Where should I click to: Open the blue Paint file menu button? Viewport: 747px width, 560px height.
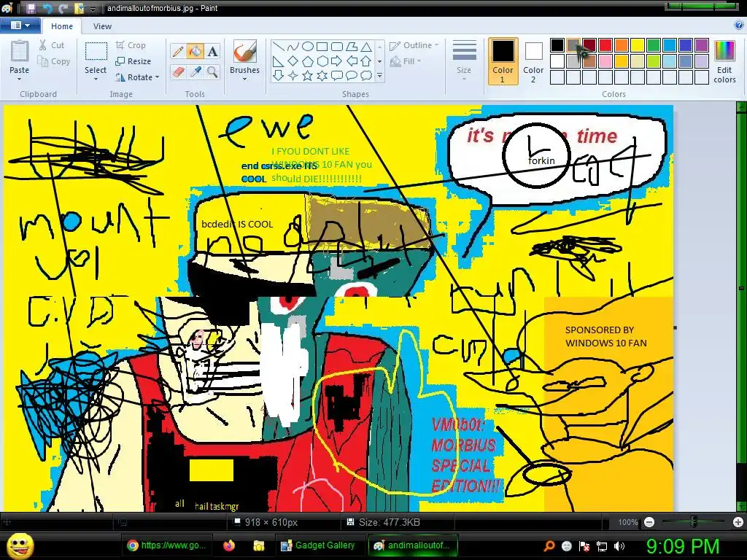click(x=20, y=26)
